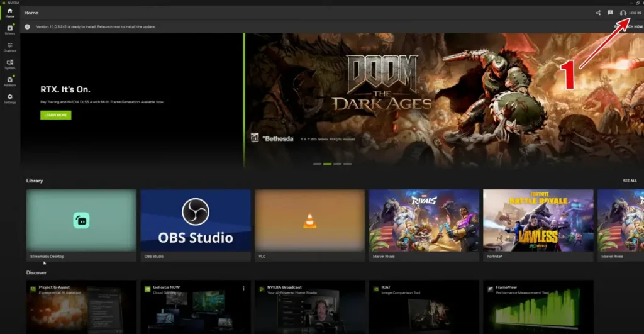Go to the Graphics sidebar section
644x334 pixels.
coord(10,47)
